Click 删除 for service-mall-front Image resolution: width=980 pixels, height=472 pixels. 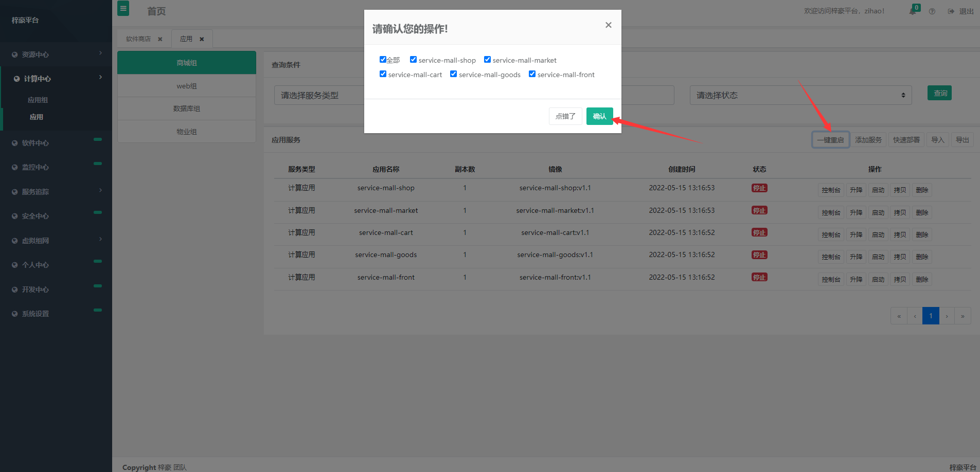coord(922,280)
